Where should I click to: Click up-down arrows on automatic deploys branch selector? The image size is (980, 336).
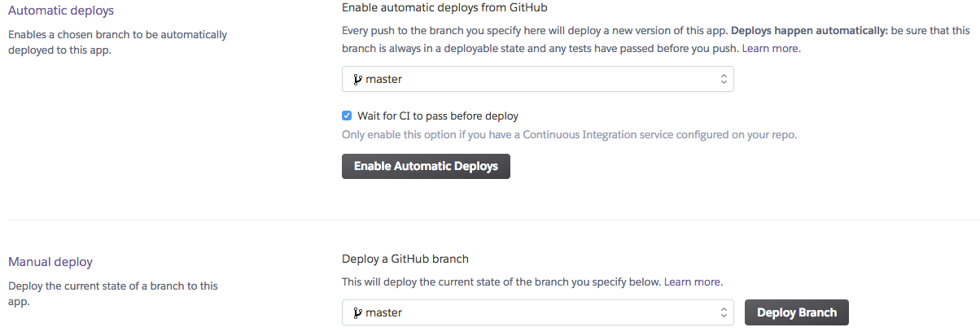click(723, 79)
